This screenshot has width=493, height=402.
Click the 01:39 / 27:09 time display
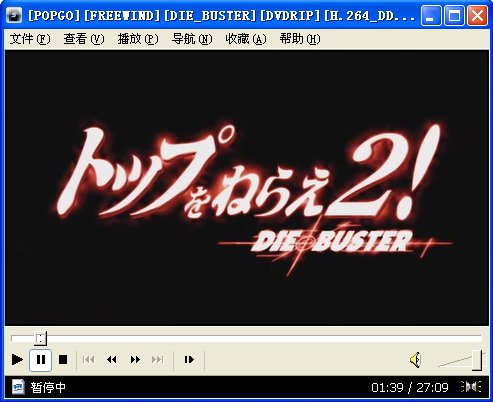pyautogui.click(x=410, y=387)
